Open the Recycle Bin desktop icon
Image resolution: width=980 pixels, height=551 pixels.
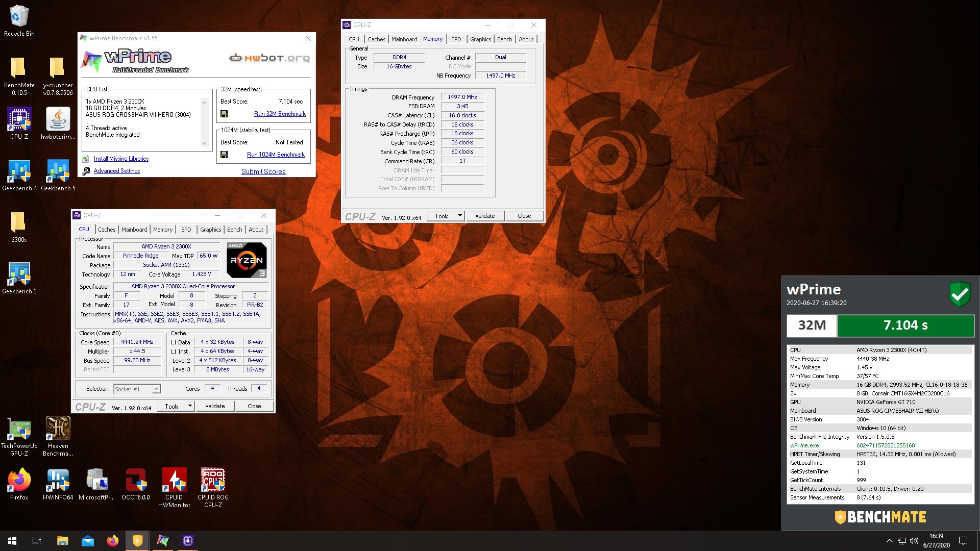19,20
